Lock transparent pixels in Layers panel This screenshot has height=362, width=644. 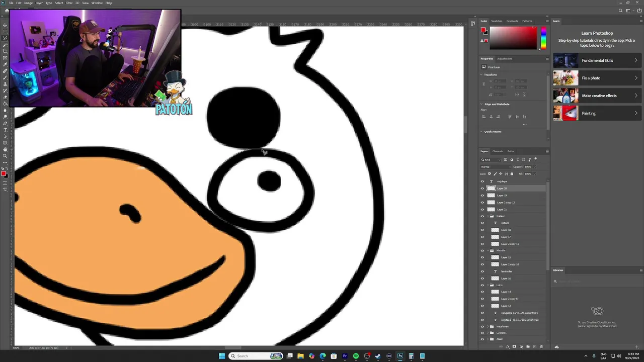tap(490, 173)
